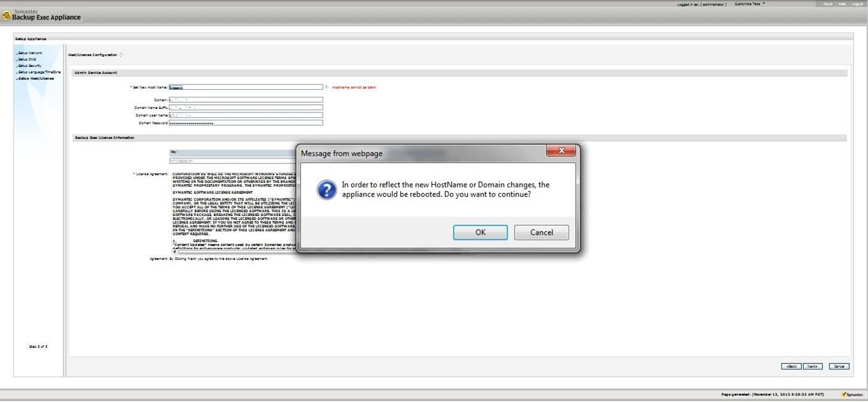The height and width of the screenshot is (402, 868).
Task: Select Setup Network in the sidebar
Action: click(x=30, y=53)
